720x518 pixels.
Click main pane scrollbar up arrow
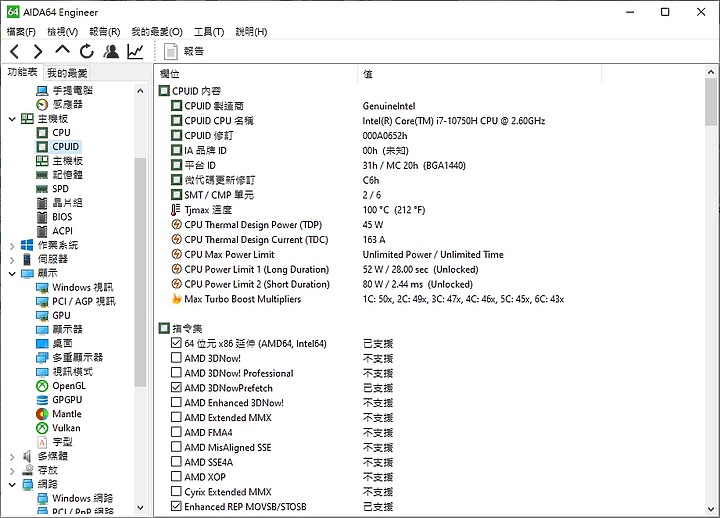(x=711, y=72)
